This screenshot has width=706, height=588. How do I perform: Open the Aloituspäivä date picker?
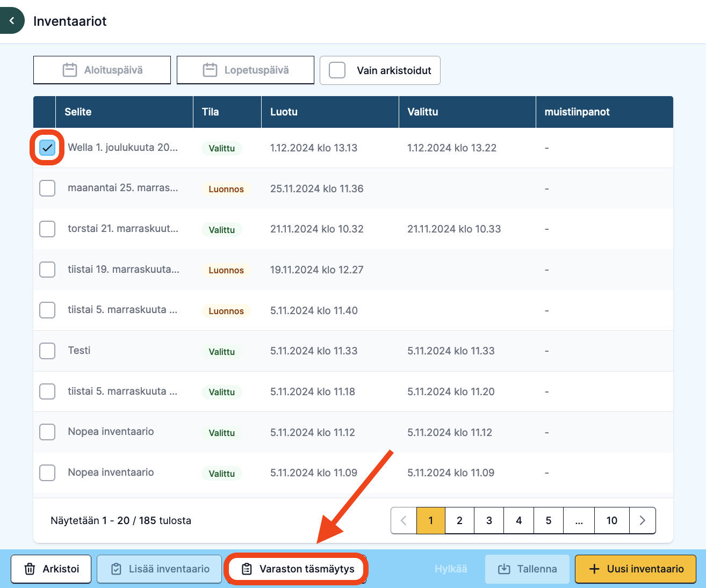click(x=102, y=70)
